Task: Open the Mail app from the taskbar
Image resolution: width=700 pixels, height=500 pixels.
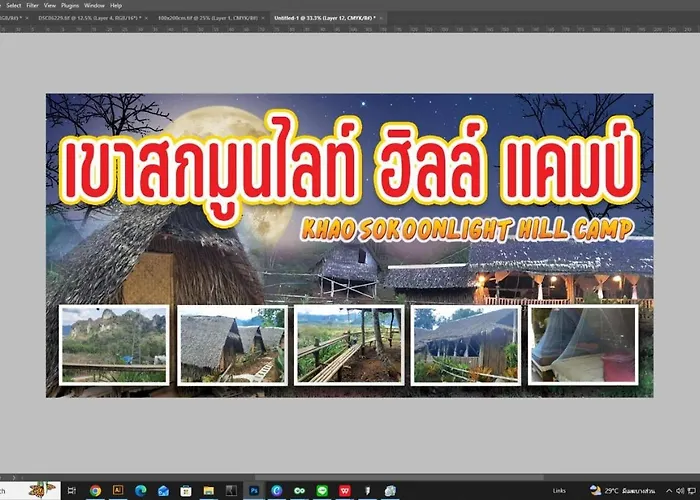Action: 163,491
